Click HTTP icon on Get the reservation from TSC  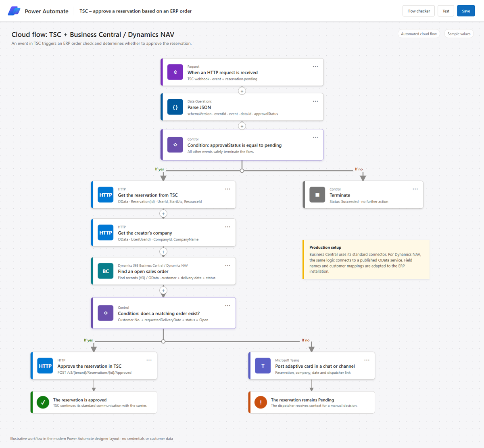(x=106, y=195)
